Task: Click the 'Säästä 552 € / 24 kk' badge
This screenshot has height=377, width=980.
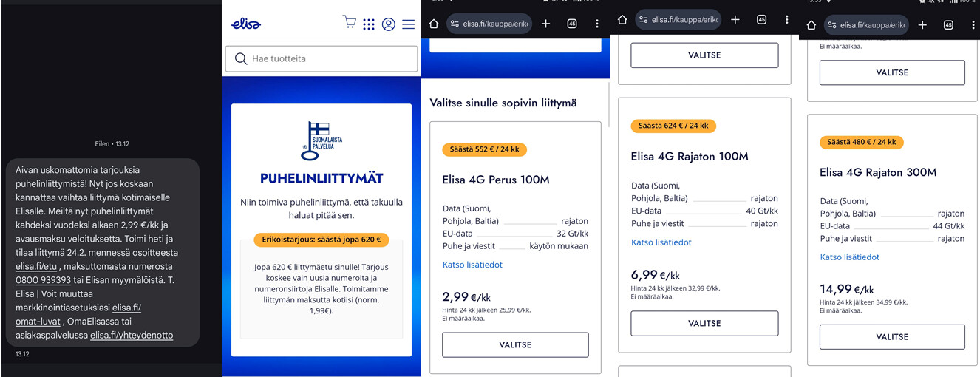Action: pyautogui.click(x=484, y=149)
